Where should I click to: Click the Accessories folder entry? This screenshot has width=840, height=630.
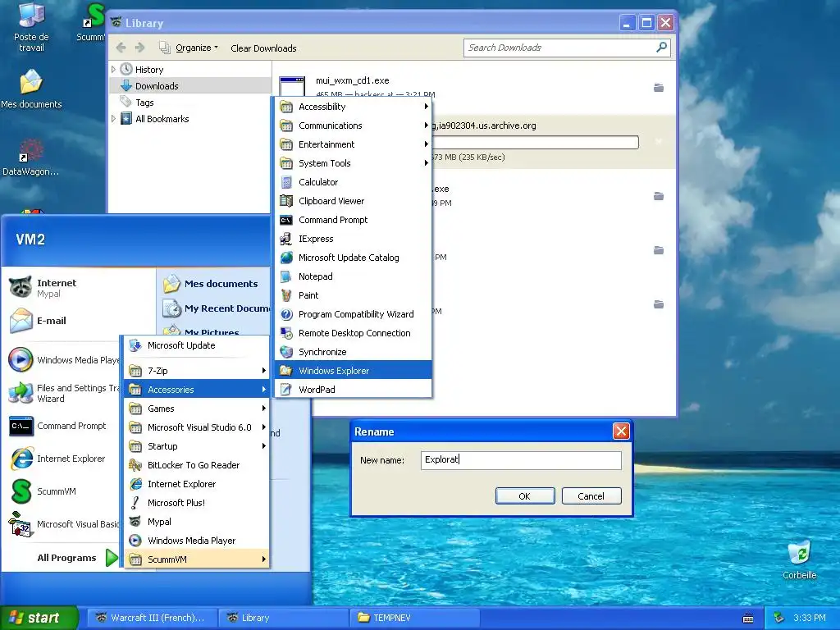pyautogui.click(x=196, y=390)
